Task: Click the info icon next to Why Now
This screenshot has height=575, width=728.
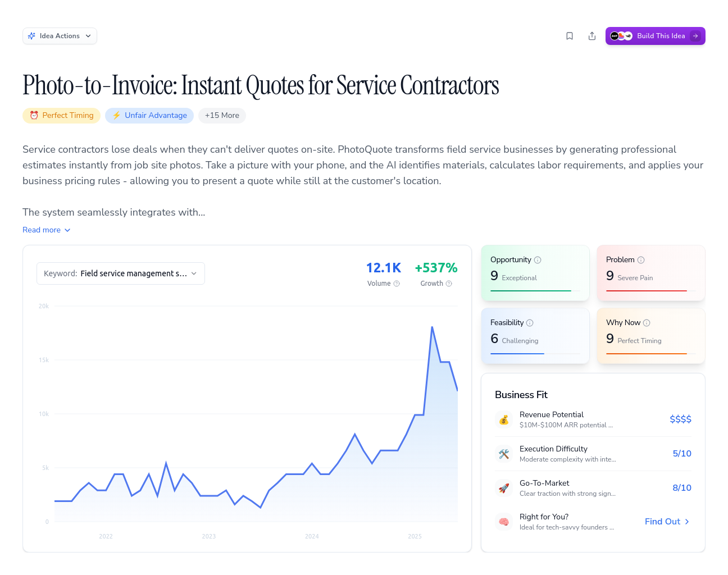Action: coord(647,323)
